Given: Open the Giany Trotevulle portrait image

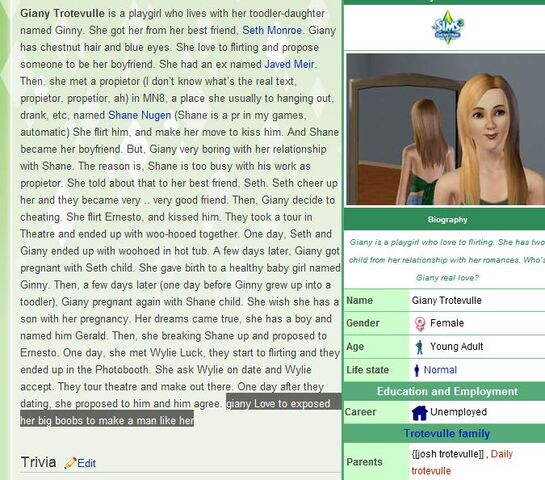Looking at the screenshot, I should tap(446, 129).
